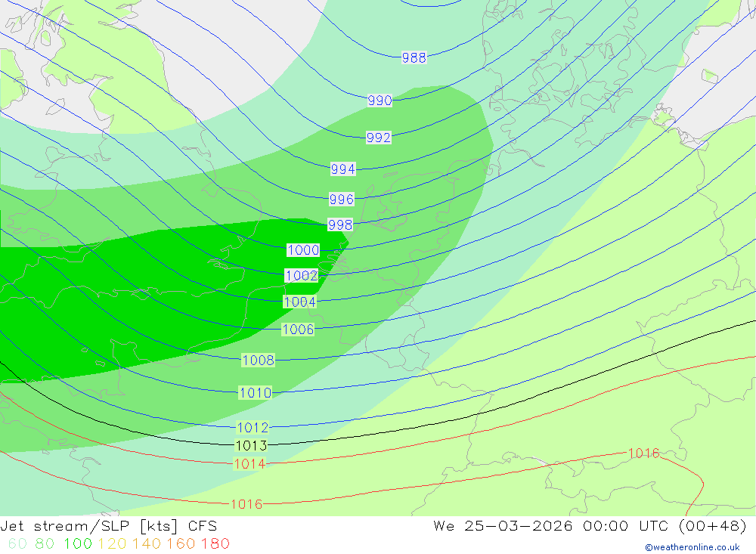Click the 1012 pressure label
756x554 pixels.
(x=253, y=427)
